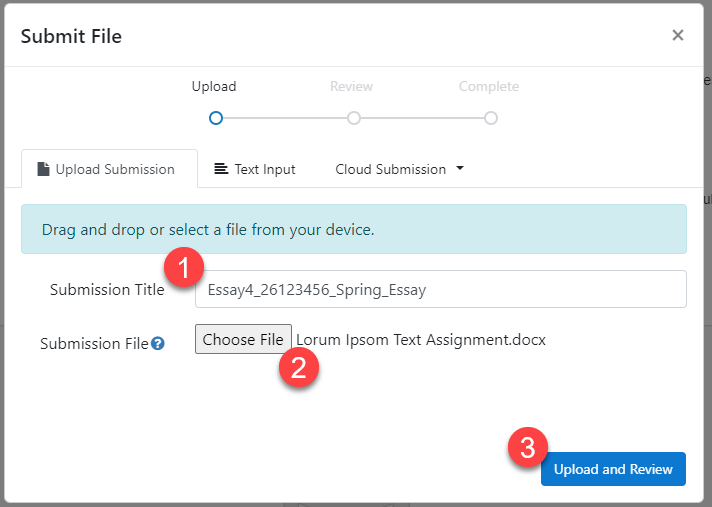Click the Complete step circle indicator
This screenshot has width=712, height=507.
[x=490, y=118]
